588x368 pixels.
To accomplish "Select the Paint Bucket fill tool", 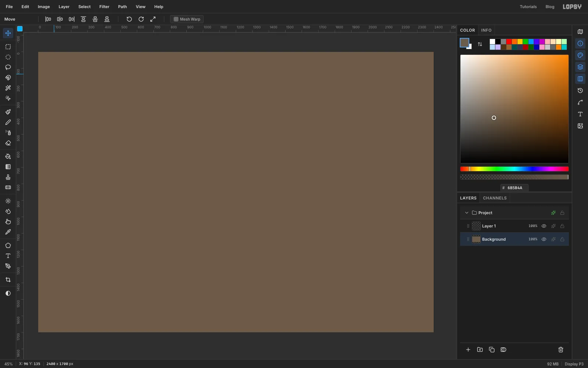I will (x=8, y=156).
